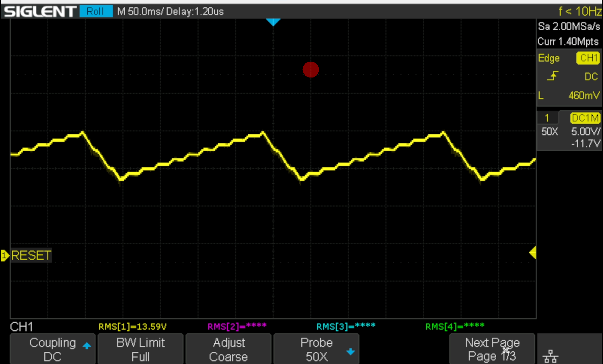
Task: Open the Coupling DC dropdown
Action: [x=53, y=349]
